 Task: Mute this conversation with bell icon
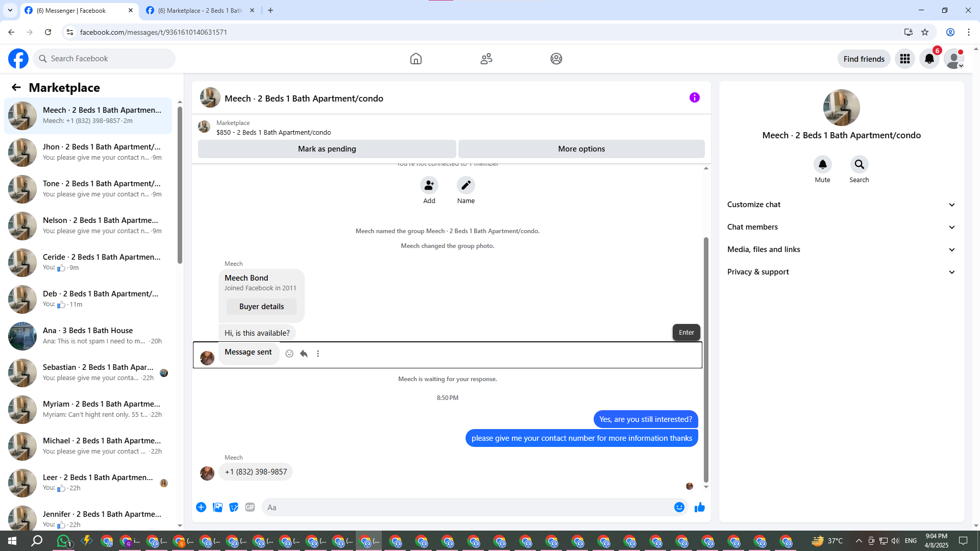coord(822,164)
